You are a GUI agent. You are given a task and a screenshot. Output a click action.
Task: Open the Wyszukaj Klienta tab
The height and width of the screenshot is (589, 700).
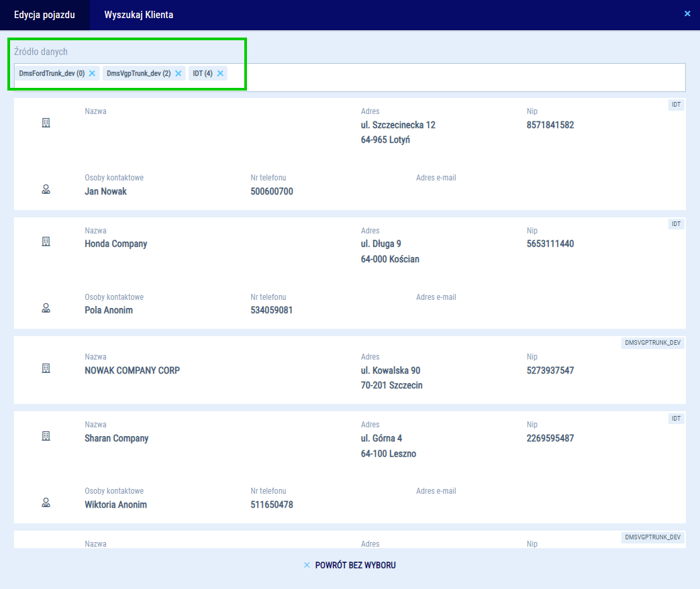pyautogui.click(x=138, y=15)
